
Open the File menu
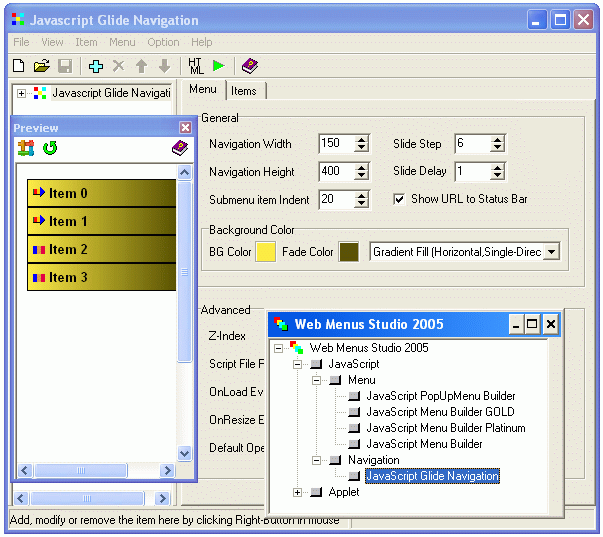click(21, 42)
